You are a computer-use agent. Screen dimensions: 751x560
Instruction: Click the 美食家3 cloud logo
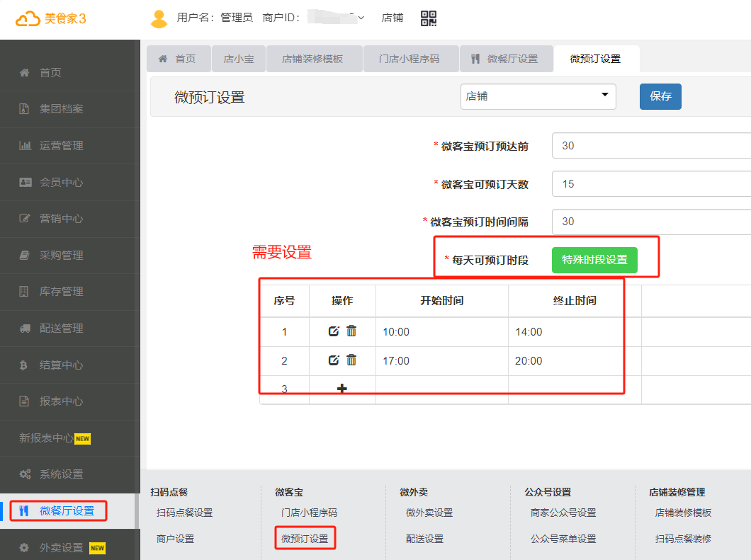(51, 19)
